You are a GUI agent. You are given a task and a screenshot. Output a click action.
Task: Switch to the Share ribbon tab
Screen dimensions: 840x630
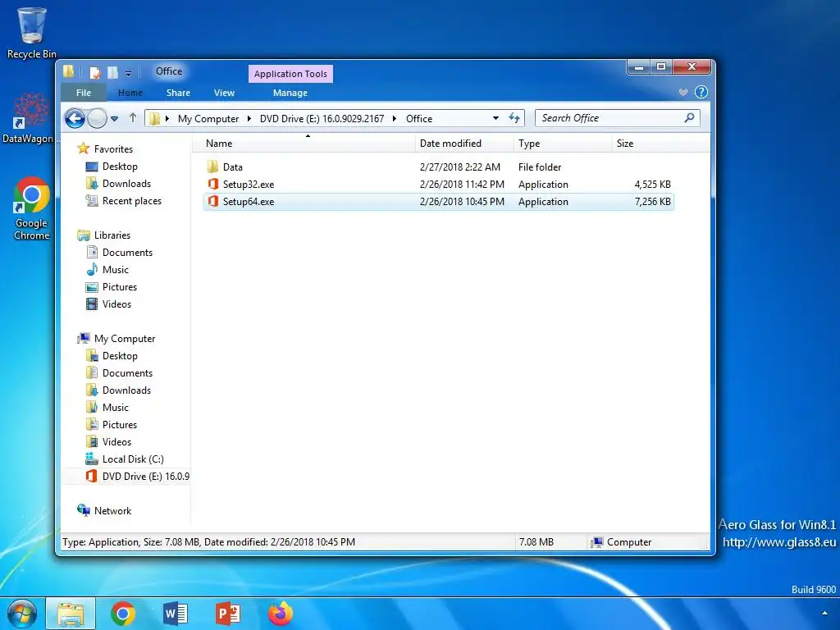[178, 93]
